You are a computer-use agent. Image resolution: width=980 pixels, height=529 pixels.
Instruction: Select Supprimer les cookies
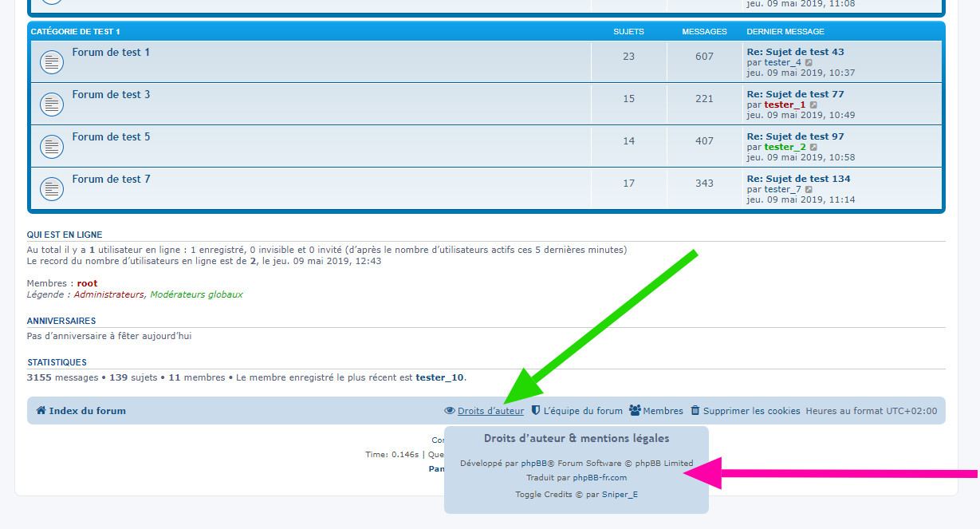click(x=751, y=411)
